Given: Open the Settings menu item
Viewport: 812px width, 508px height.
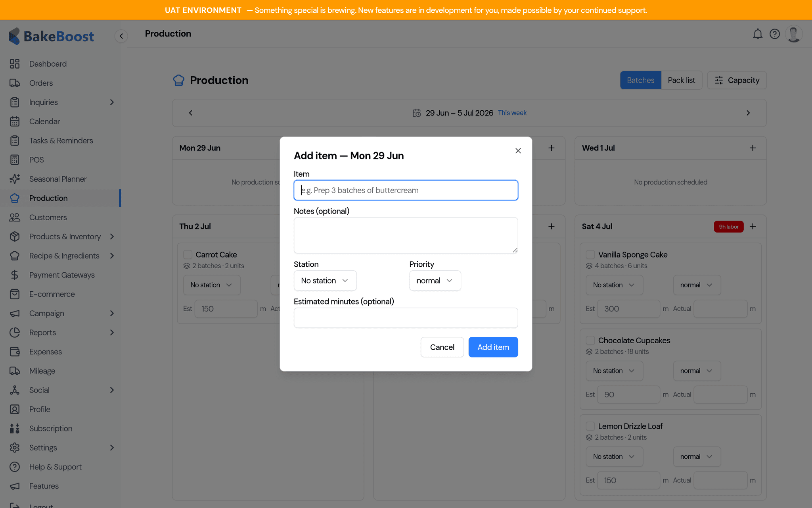Looking at the screenshot, I should [x=61, y=448].
